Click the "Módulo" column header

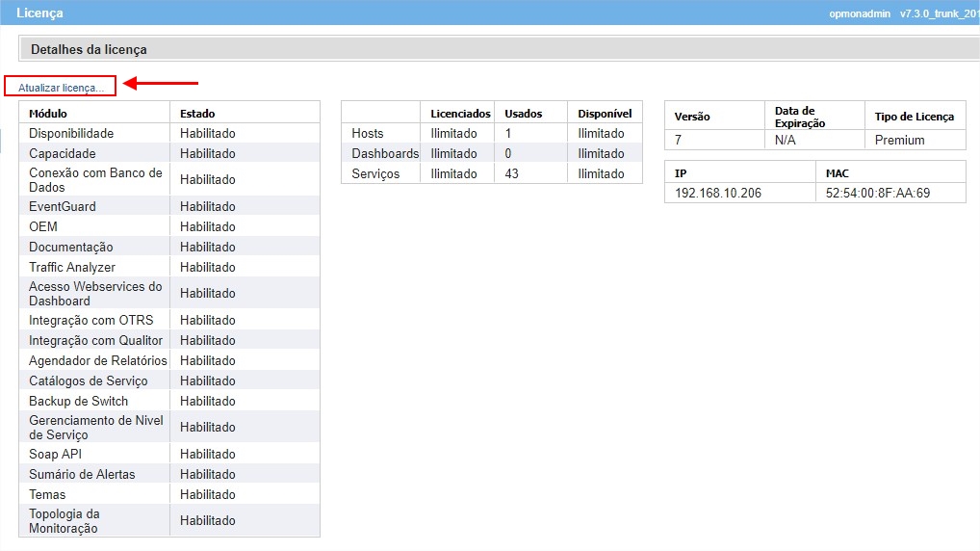[x=48, y=114]
